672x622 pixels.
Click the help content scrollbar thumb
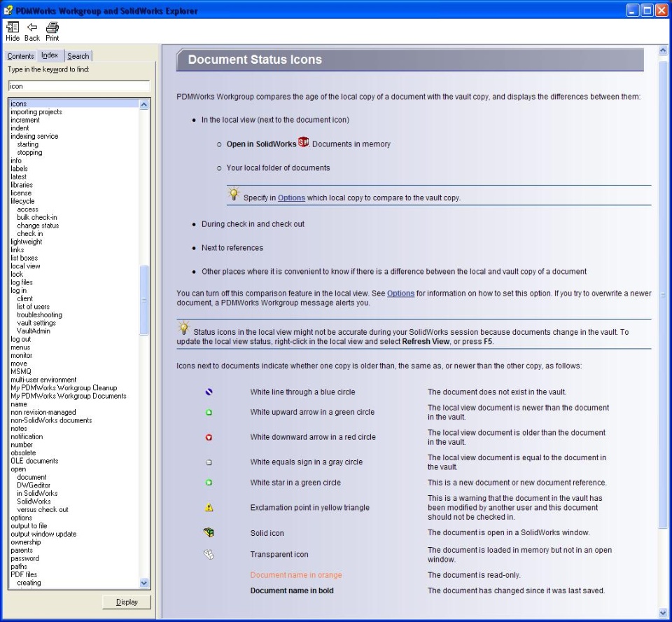click(x=663, y=294)
